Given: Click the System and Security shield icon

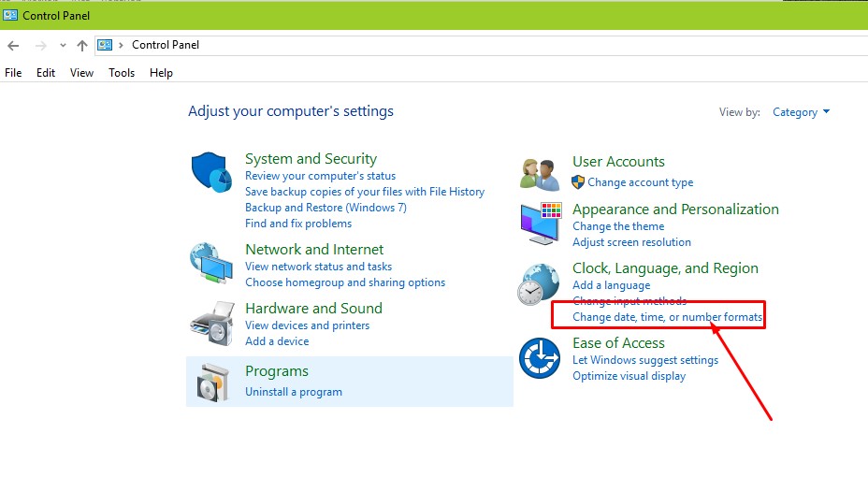Looking at the screenshot, I should click(211, 173).
